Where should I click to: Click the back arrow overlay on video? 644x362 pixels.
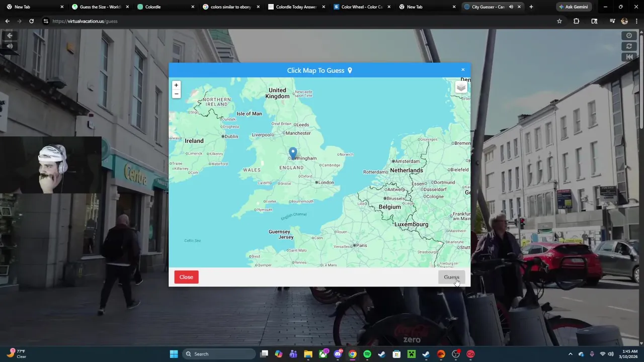click(x=10, y=36)
